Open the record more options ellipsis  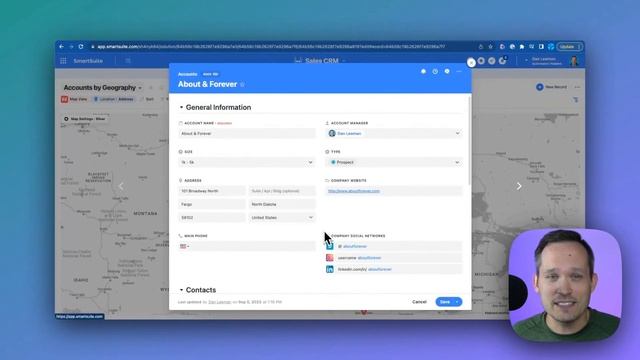click(x=459, y=71)
